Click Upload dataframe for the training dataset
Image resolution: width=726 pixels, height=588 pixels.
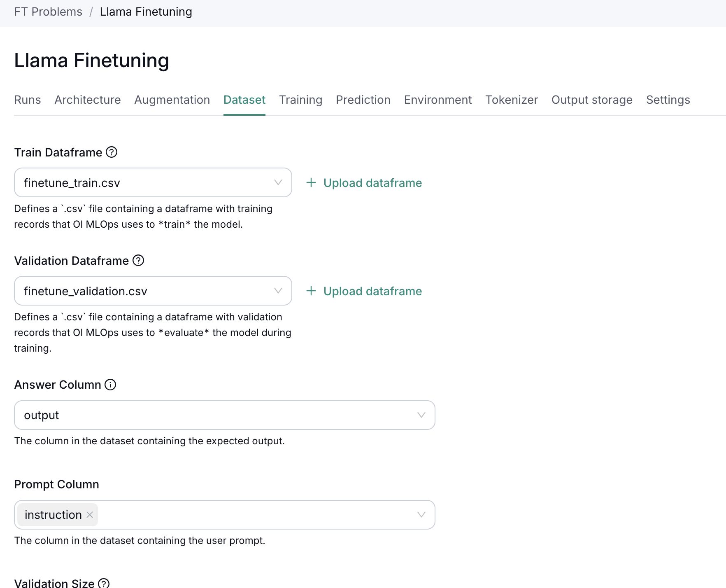point(372,182)
